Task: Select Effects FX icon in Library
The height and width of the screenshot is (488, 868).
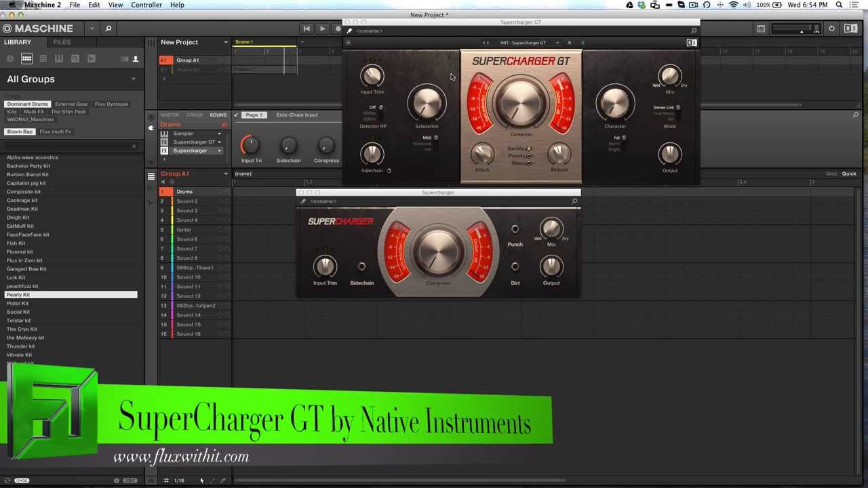Action: point(75,59)
